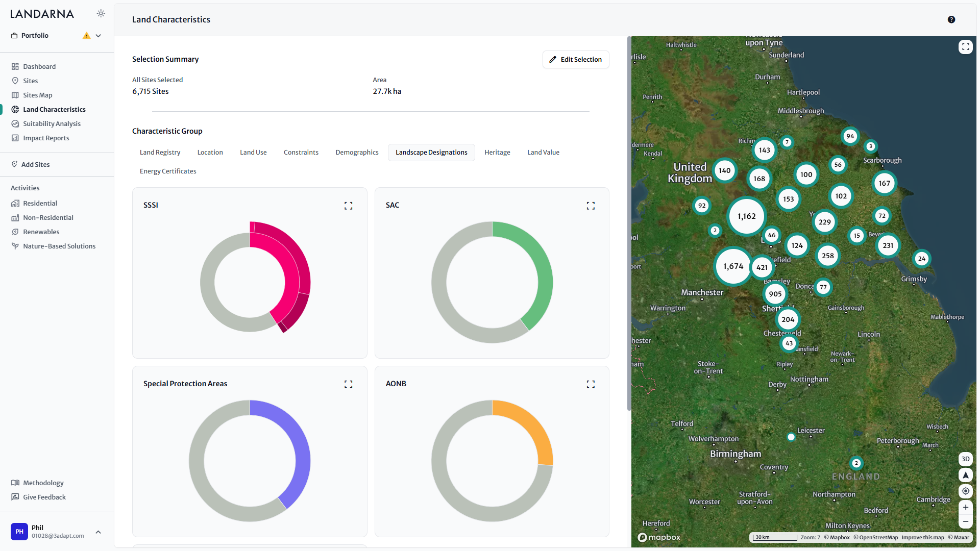The width and height of the screenshot is (980, 551).
Task: Toggle 3D map view
Action: pos(965,459)
